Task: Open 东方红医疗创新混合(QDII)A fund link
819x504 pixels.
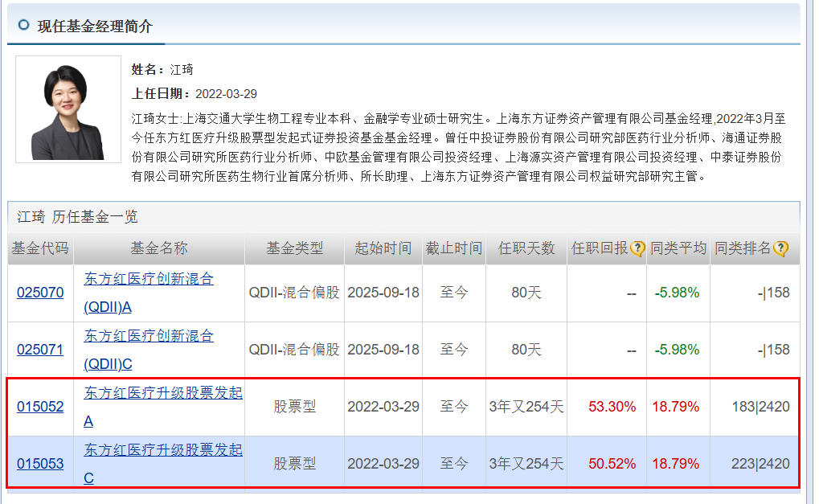Action: click(149, 293)
